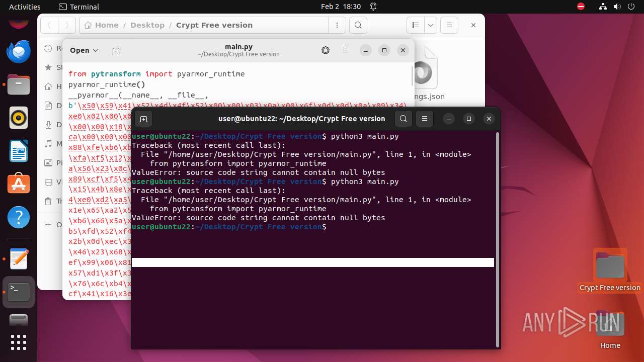Click the Text Editor vertical scrollbar
This screenshot has width=644, height=362.
412,75
